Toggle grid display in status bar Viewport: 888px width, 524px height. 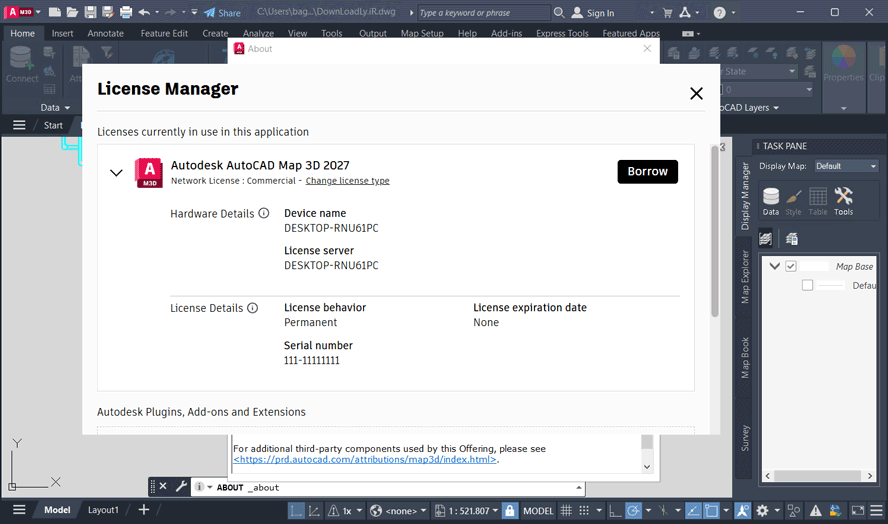[x=566, y=510]
